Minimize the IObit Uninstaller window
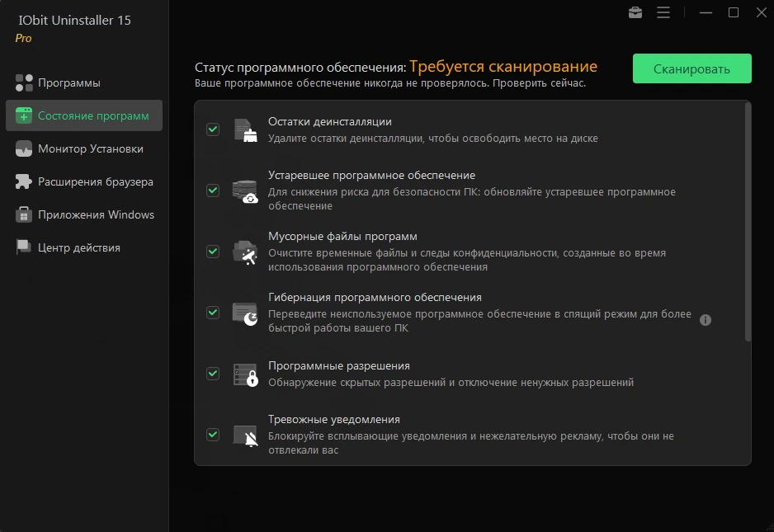Screen dimensions: 774x532 click(x=706, y=12)
